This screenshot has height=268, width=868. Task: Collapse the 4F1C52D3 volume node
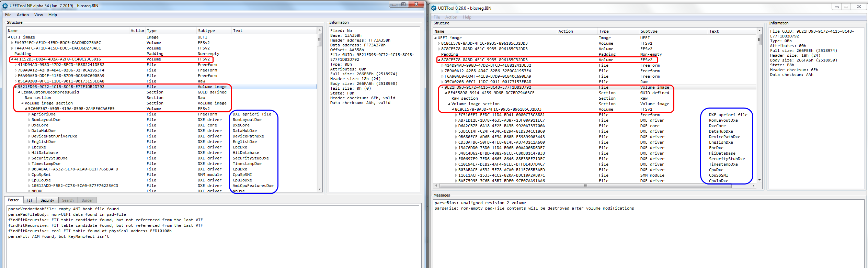coord(12,59)
